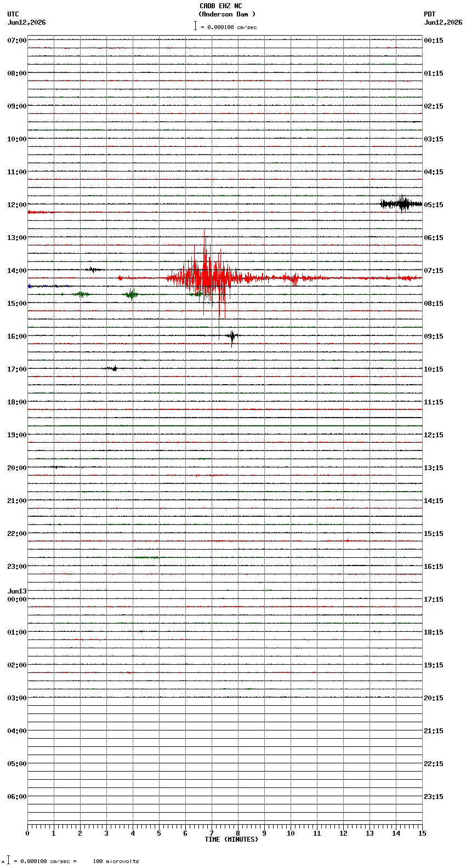The height and width of the screenshot is (868, 466).
Task: Select the 01:00 UTC row label
Action: pyautogui.click(x=17, y=632)
